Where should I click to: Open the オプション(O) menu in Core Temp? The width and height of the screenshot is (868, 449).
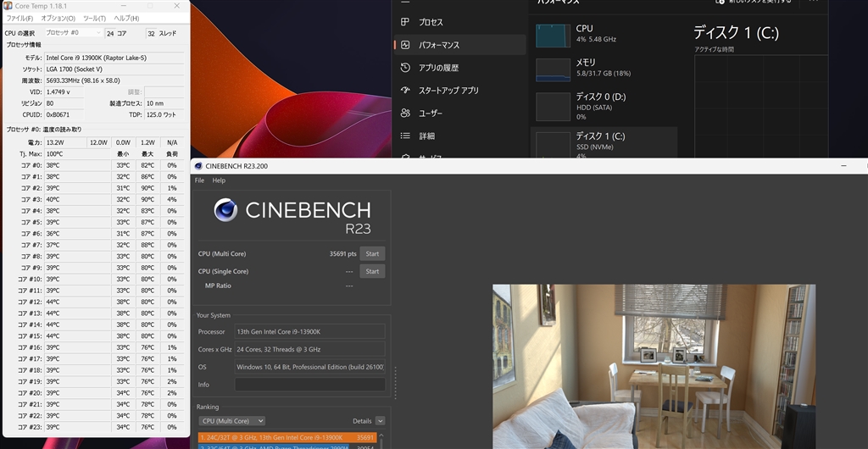tap(58, 19)
